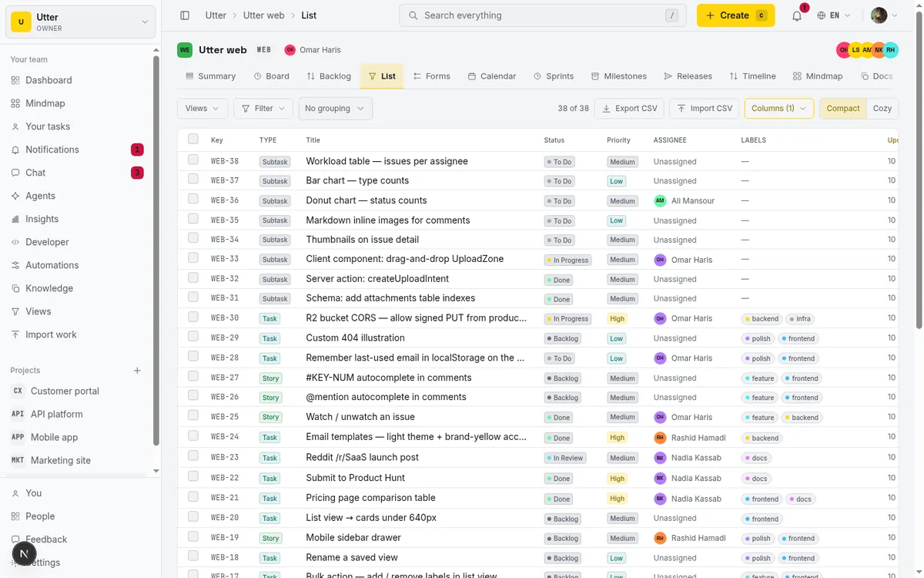Check the WEB-33 row checkbox
The height and width of the screenshot is (578, 924).
[193, 257]
